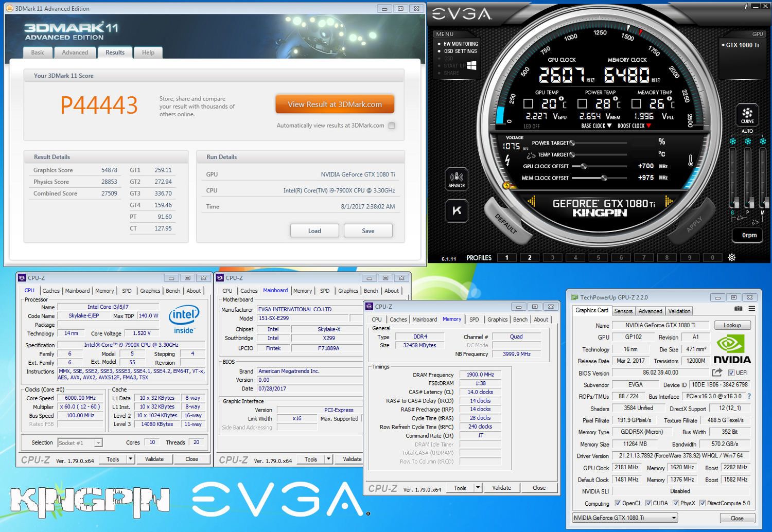Open the Sensors tab in GPU-Z
This screenshot has height=532, width=772.
(x=623, y=311)
